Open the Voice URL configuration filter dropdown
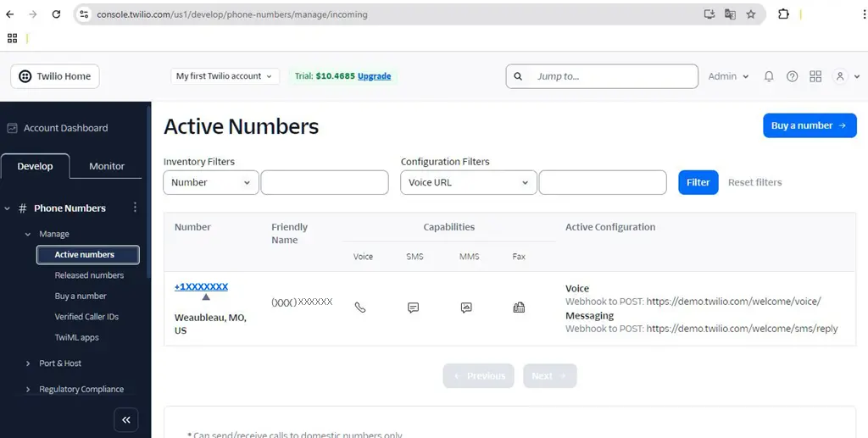The height and width of the screenshot is (438, 868). click(x=468, y=182)
